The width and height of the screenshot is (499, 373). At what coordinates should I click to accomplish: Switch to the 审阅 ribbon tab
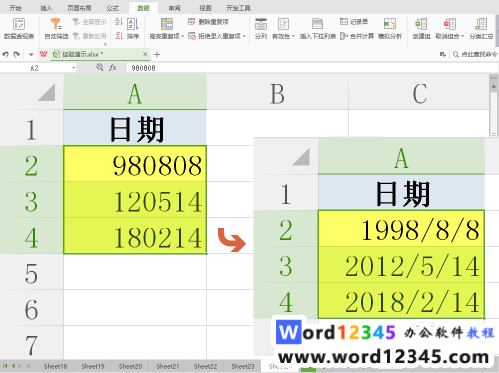click(174, 8)
